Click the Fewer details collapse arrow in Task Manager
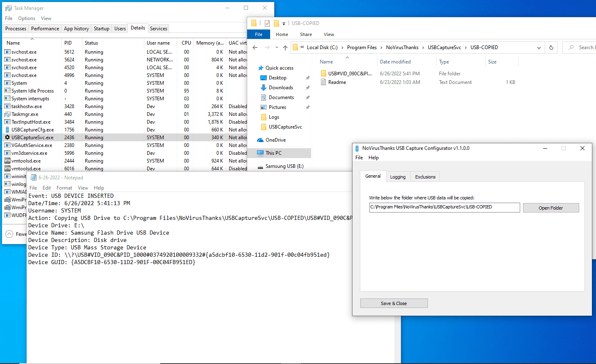This screenshot has height=364, width=596. 9,234
